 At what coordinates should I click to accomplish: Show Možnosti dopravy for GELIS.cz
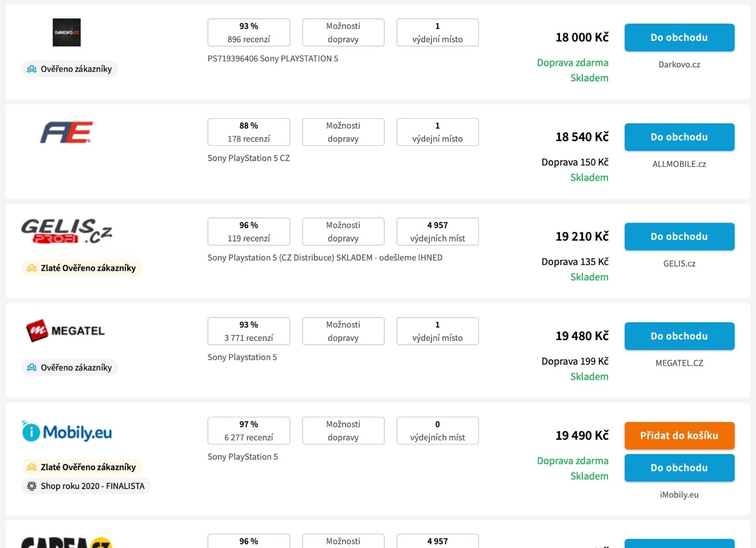click(x=343, y=231)
